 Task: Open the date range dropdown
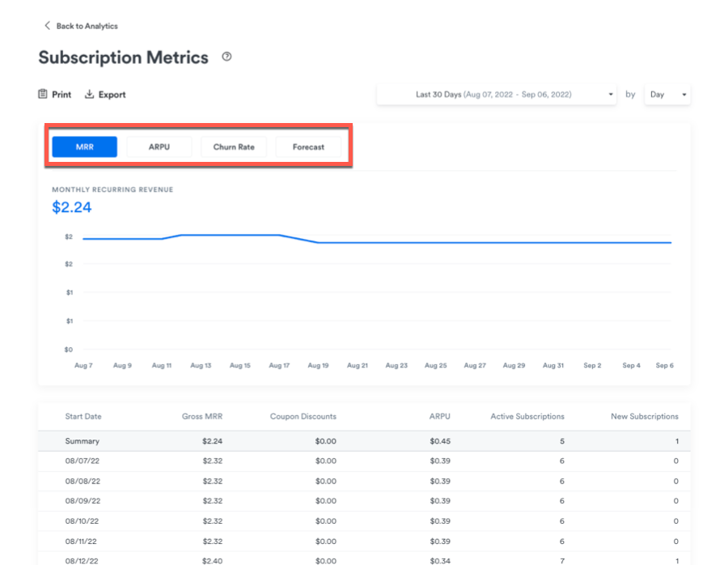coord(493,95)
